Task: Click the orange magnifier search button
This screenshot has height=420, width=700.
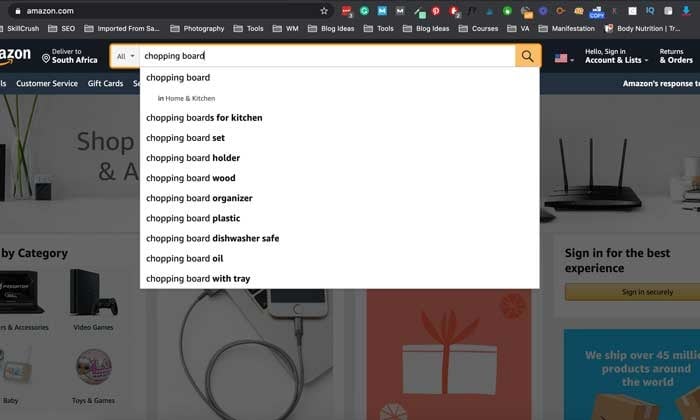Action: click(x=528, y=56)
